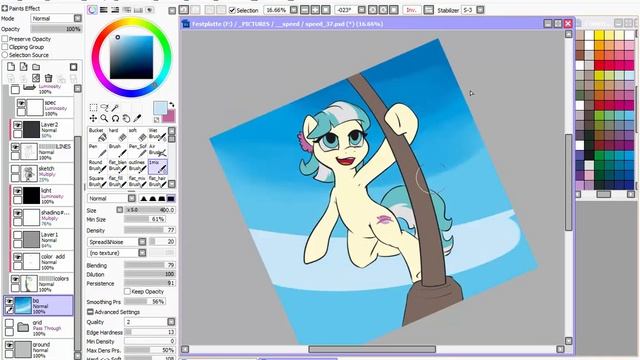Select the outlines Brush preset
Viewport: 640px width, 360px height.
coord(138,166)
